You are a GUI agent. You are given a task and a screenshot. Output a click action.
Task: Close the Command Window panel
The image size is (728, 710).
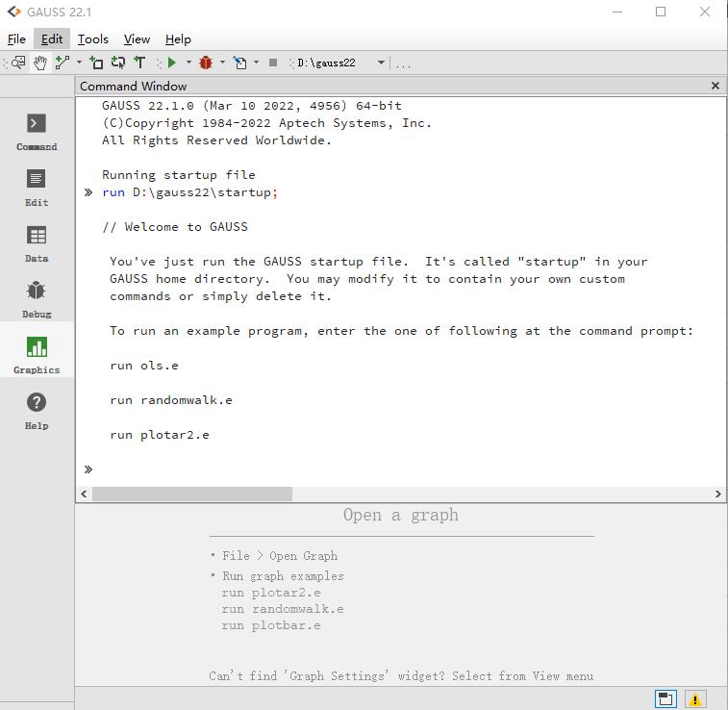click(715, 86)
